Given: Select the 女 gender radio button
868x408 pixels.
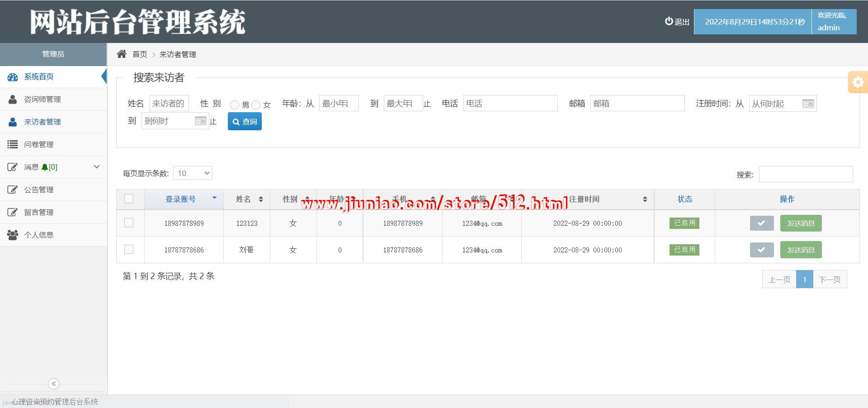Looking at the screenshot, I should click(x=256, y=105).
